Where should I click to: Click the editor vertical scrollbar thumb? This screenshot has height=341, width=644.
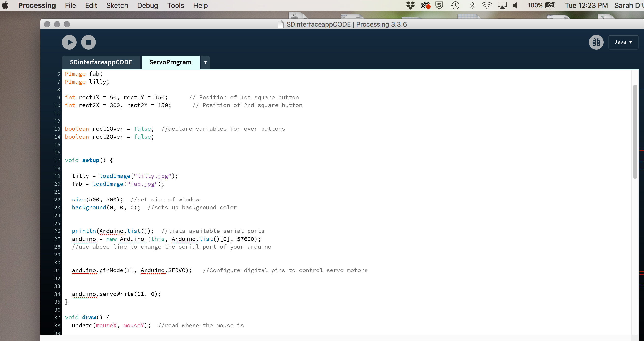[x=635, y=132]
